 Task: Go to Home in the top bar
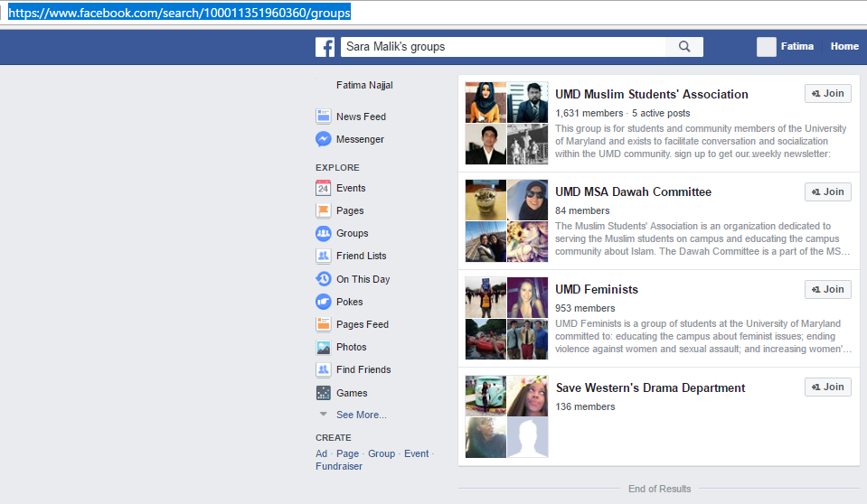pyautogui.click(x=844, y=47)
